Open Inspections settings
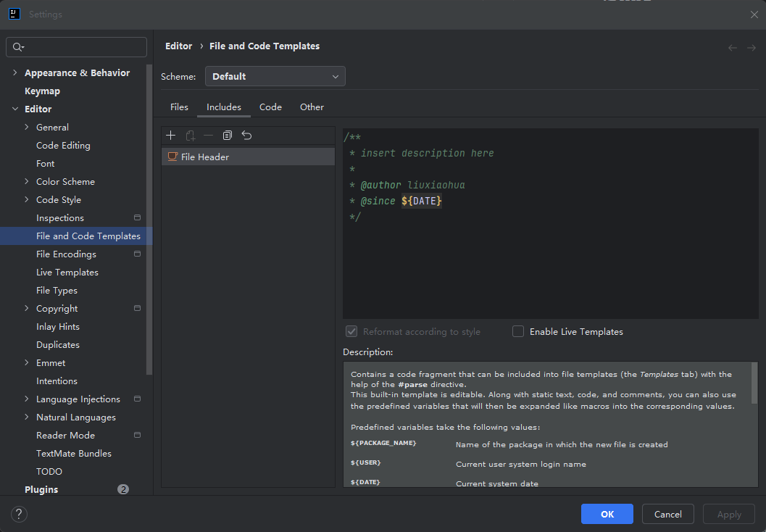Viewport: 766px width, 532px height. tap(60, 218)
